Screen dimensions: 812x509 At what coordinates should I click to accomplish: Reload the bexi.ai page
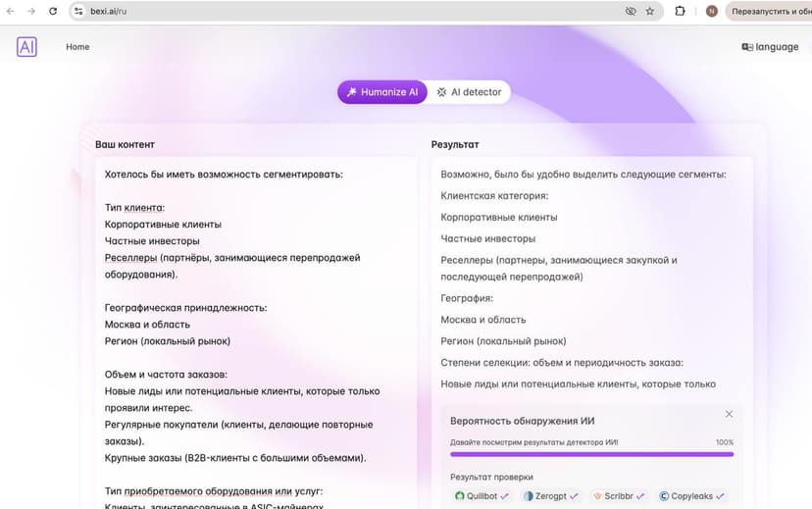coord(53,11)
